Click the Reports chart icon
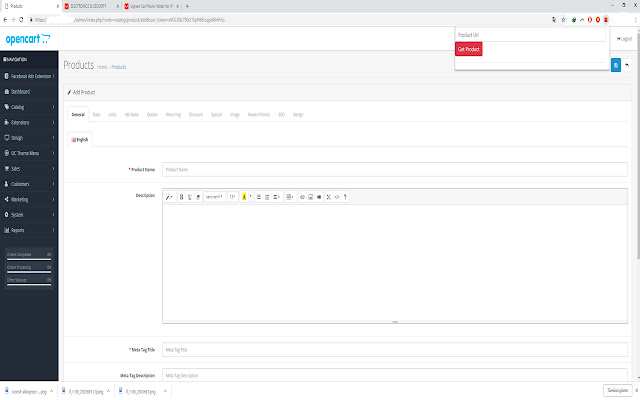This screenshot has width=640, height=400. coord(7,230)
